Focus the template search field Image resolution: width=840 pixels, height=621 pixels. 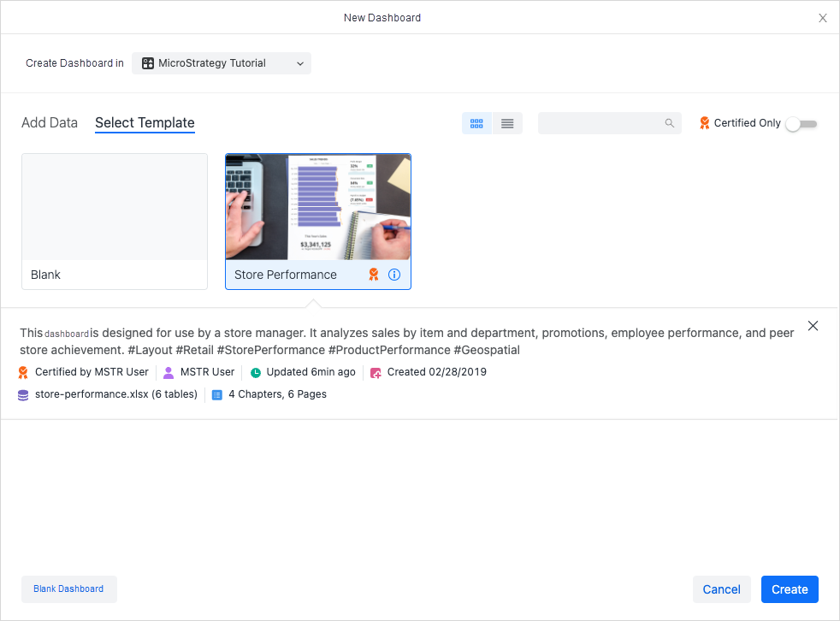tap(600, 123)
